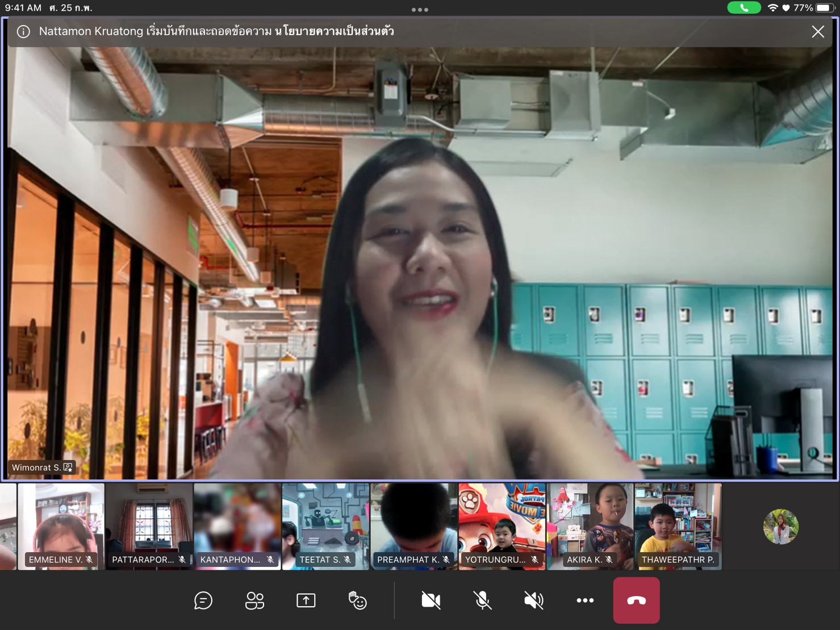Viewport: 840px width, 630px height.
Task: Select AKIRA K. participant tile
Action: pos(590,526)
